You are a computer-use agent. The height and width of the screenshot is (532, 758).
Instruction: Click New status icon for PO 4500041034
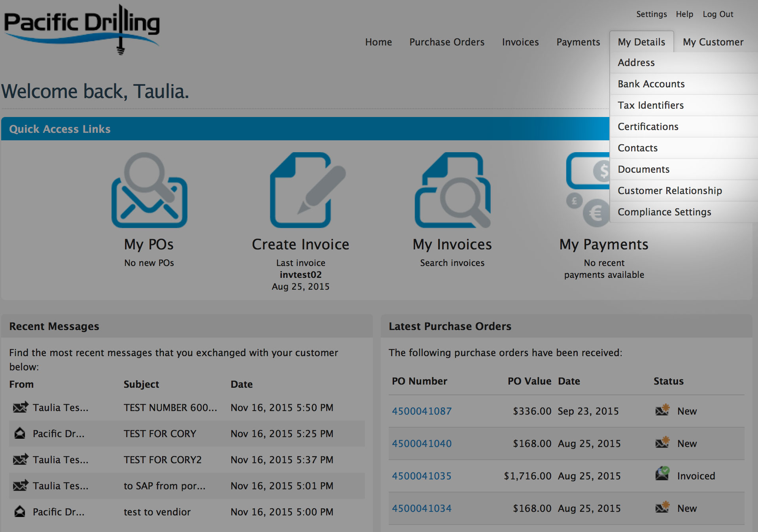click(x=662, y=507)
